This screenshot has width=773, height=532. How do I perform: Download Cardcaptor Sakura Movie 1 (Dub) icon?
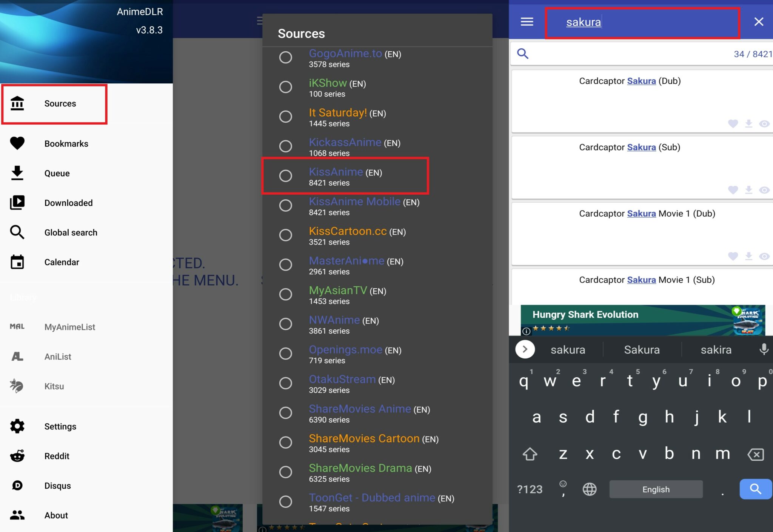click(x=749, y=257)
